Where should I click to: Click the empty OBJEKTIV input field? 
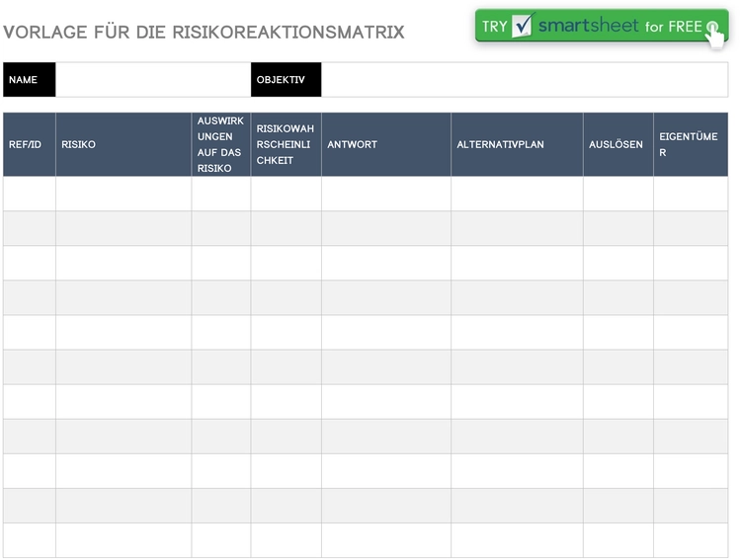[525, 80]
